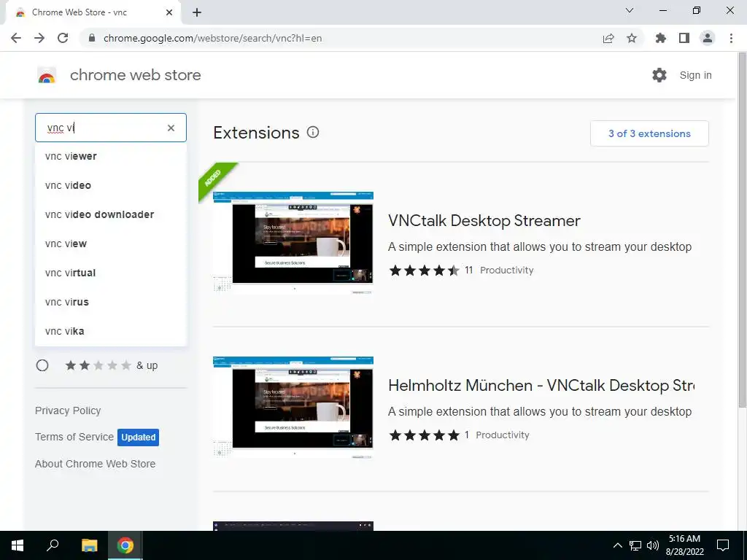
Task: Choose the 'vnc view' suggestion
Action: pos(111,244)
